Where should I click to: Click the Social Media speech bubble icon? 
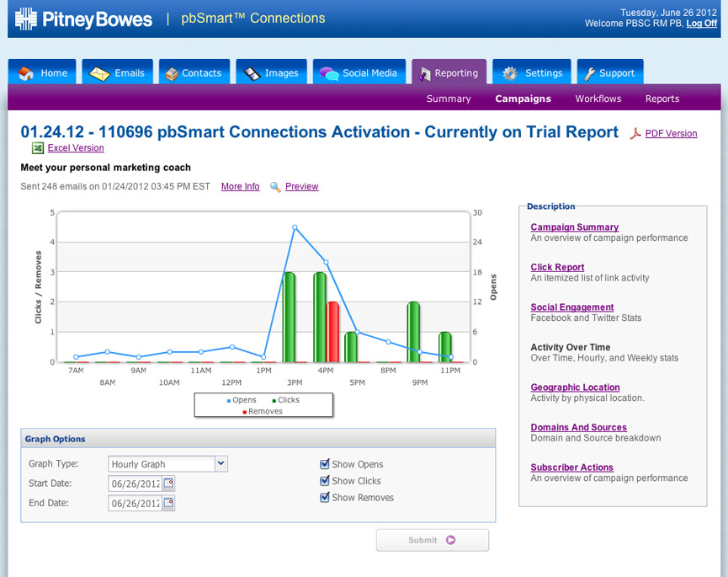point(329,73)
